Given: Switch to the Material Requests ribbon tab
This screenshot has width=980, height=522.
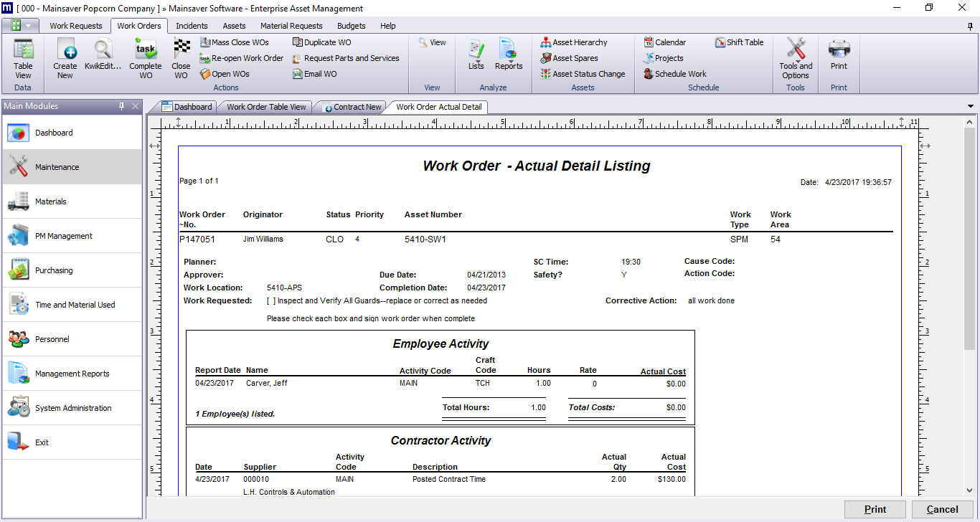Looking at the screenshot, I should (291, 26).
